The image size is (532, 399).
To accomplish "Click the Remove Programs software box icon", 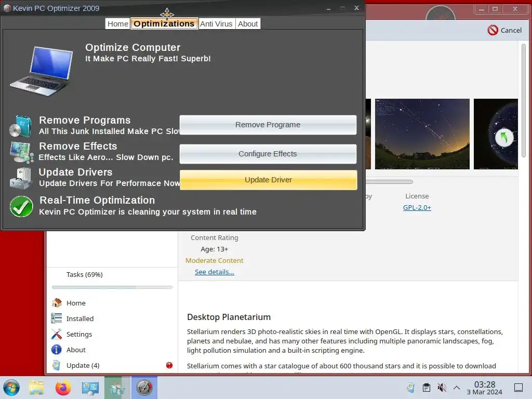I will point(21,126).
